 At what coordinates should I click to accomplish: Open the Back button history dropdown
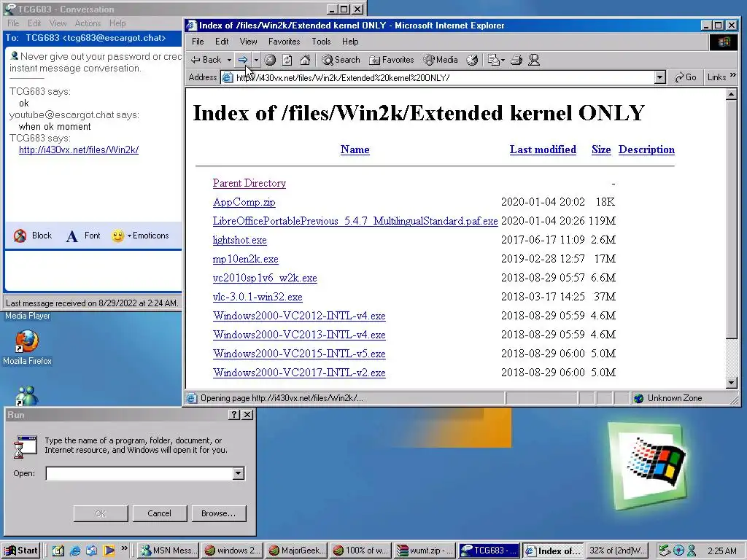click(x=229, y=60)
